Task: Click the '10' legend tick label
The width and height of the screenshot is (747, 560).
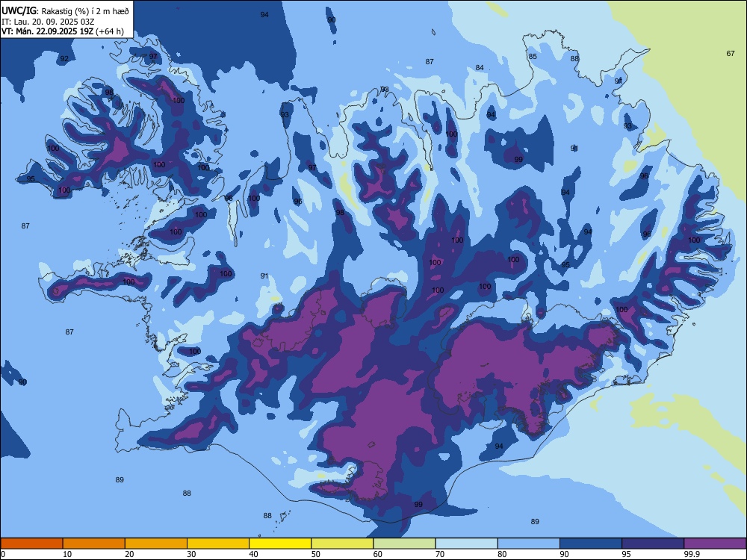Action: tap(67, 554)
